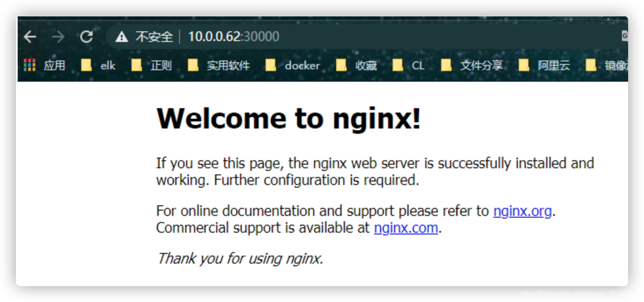Screen dimensions: 644x302
Task: Open the 实用软件 bookmark folder
Action: pyautogui.click(x=219, y=65)
